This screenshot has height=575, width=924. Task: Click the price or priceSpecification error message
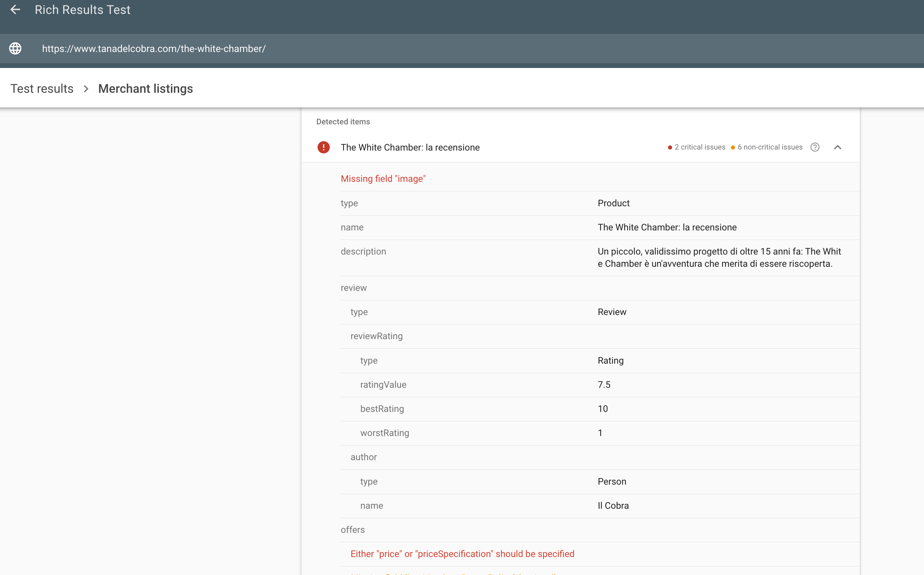pyautogui.click(x=462, y=554)
